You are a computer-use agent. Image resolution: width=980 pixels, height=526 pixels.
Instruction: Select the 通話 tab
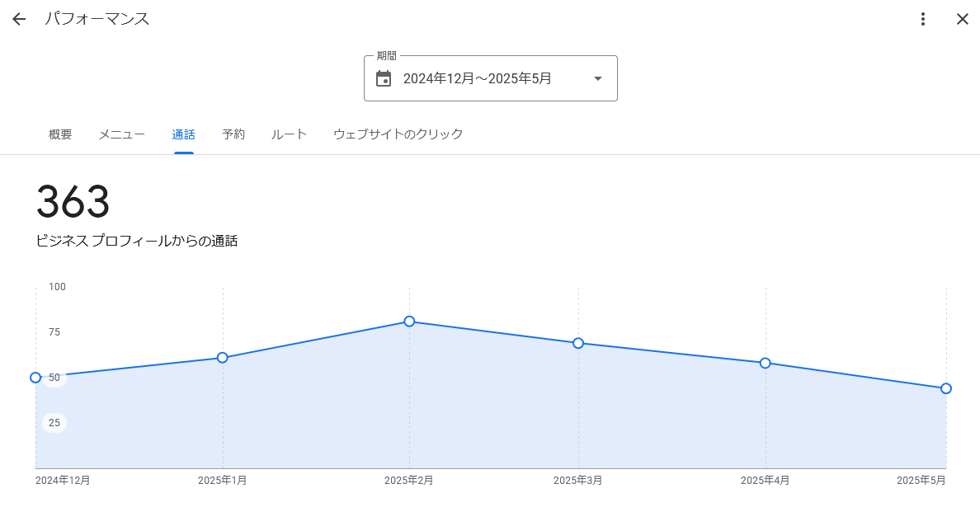click(183, 134)
